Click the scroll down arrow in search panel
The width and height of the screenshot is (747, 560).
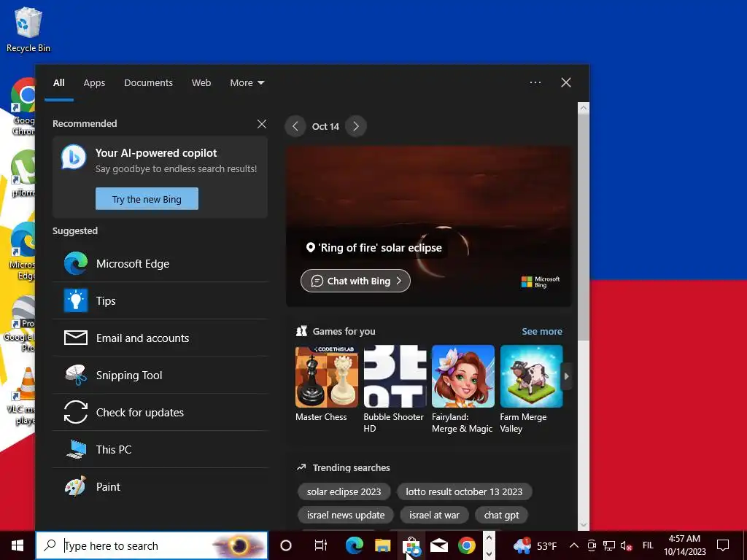click(583, 525)
